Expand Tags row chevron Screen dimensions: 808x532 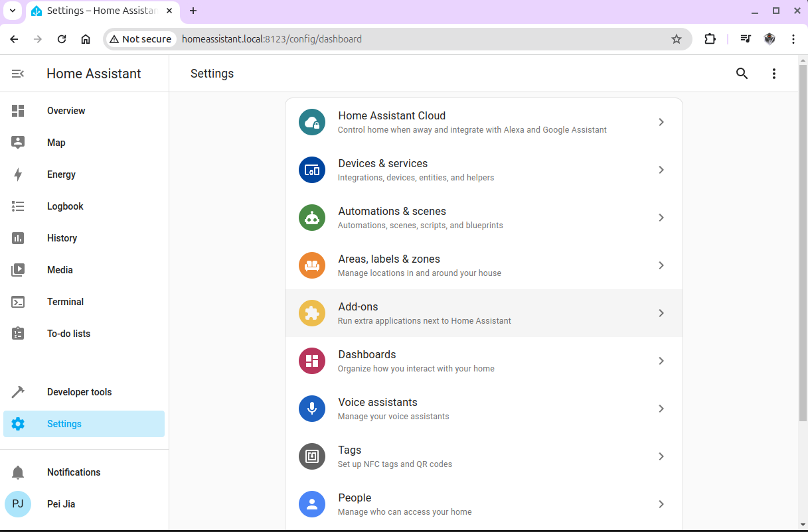pos(661,456)
